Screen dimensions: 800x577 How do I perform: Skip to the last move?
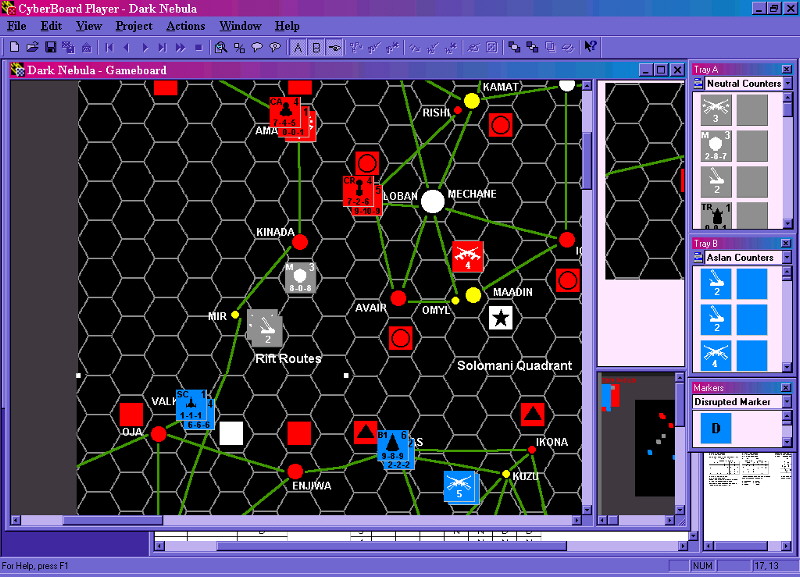(x=162, y=47)
